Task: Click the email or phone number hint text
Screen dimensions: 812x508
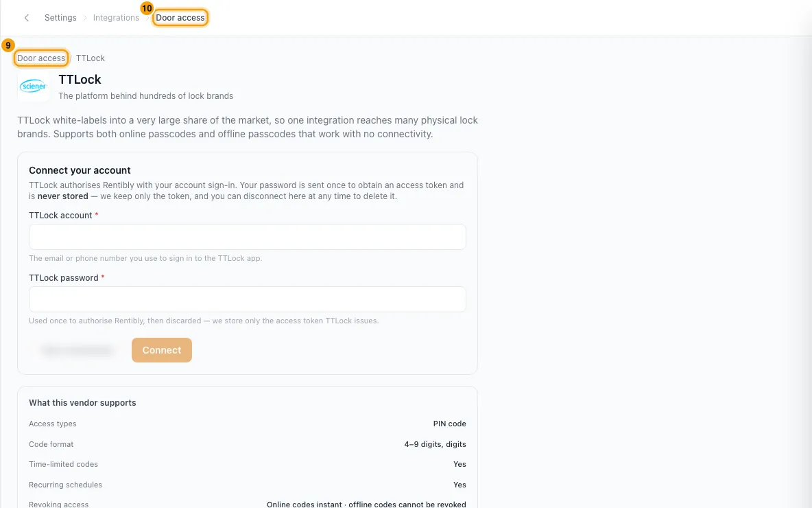Action: point(145,258)
